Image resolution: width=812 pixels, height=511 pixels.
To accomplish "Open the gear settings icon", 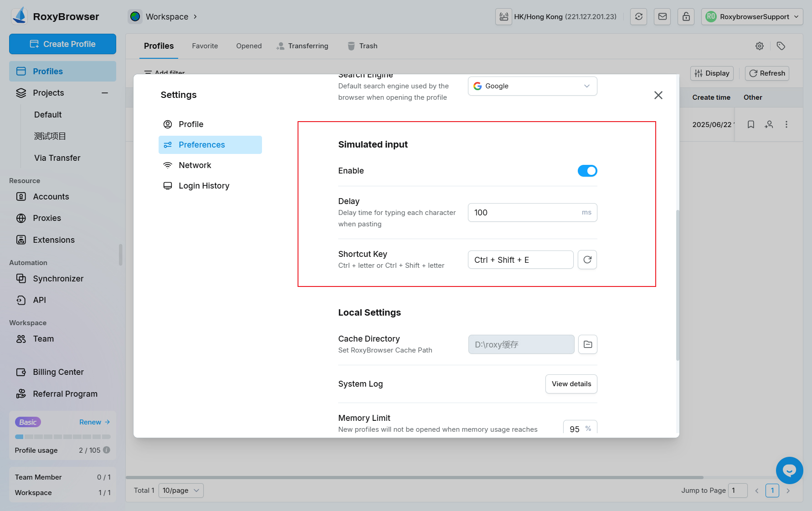I will click(x=759, y=46).
